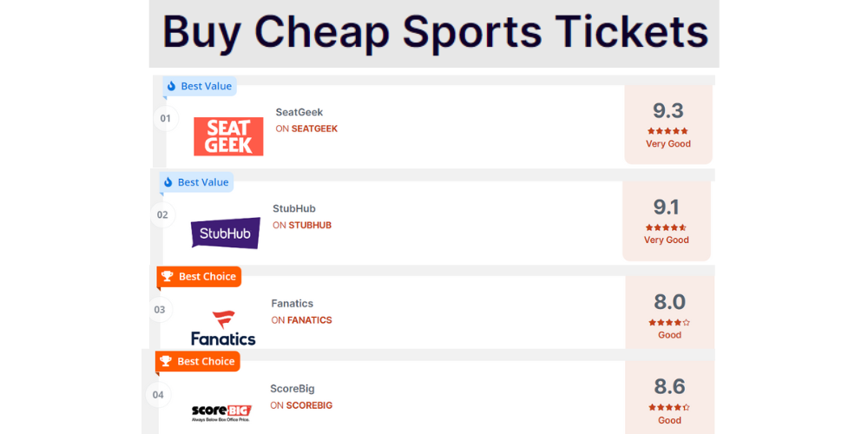Screen dimensions: 868x434
Task: Click the purple StubHub logo
Action: pos(226,233)
